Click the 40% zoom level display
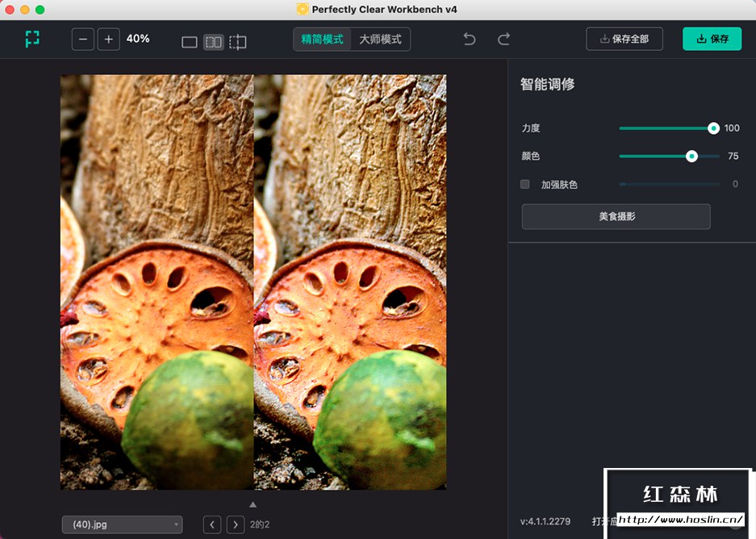 [x=137, y=39]
